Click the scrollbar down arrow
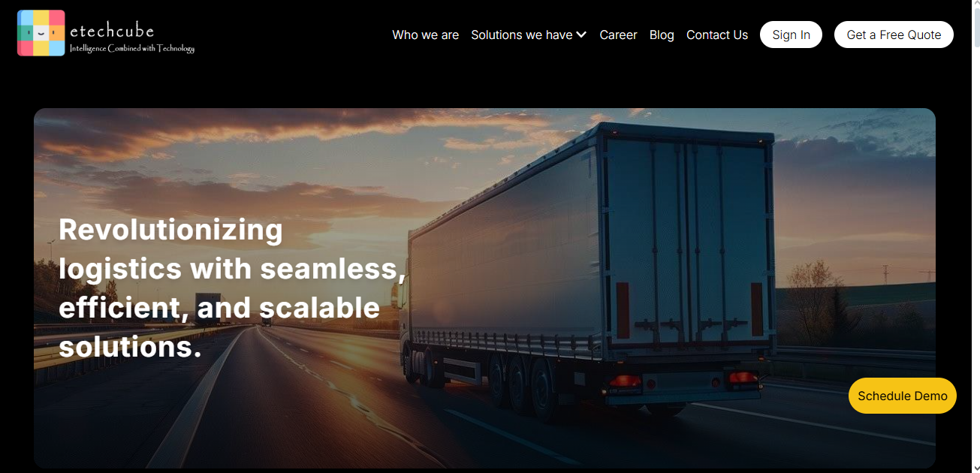This screenshot has width=980, height=473. tap(973, 467)
